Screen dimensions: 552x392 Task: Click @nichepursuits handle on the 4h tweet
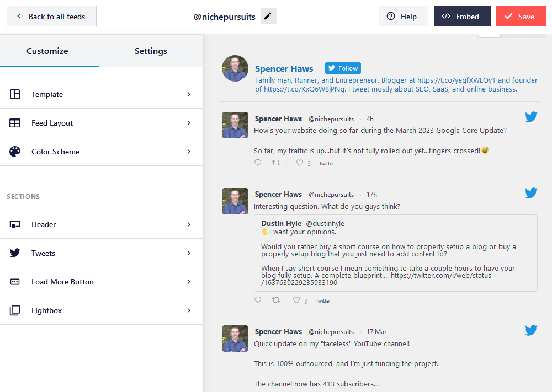331,119
